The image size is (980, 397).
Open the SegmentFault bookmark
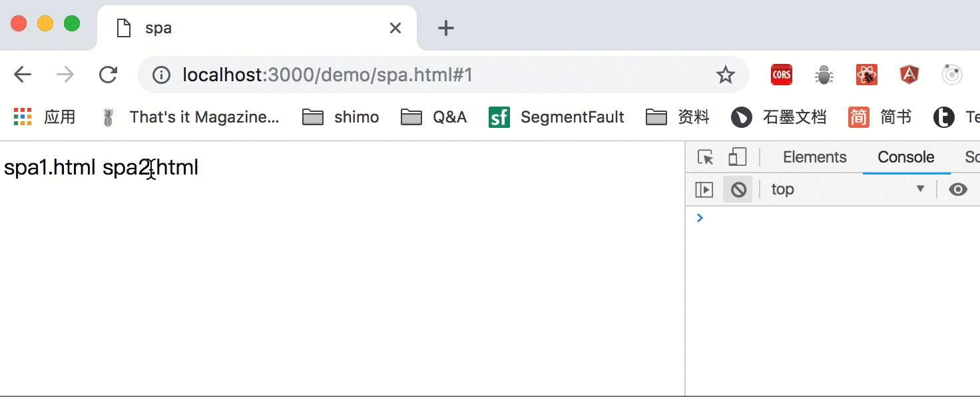click(557, 117)
